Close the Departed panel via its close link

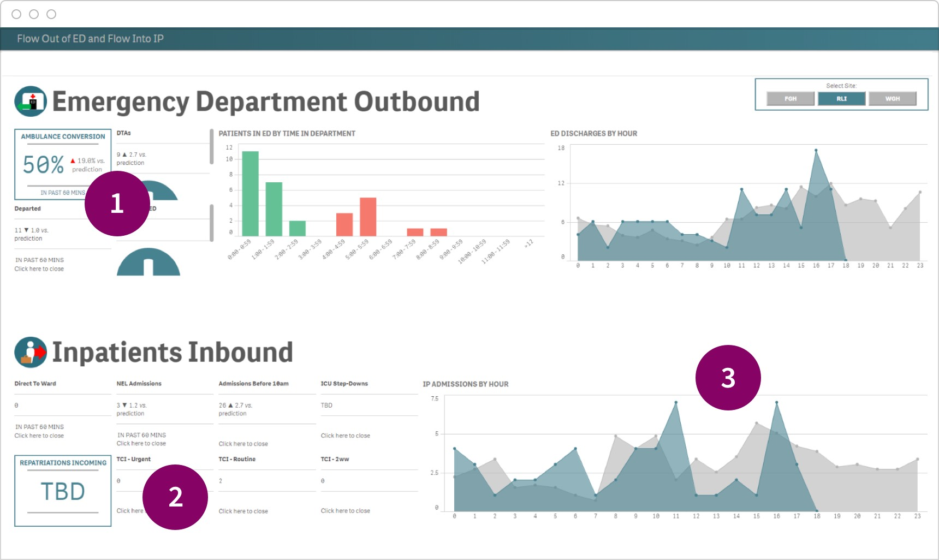39,269
